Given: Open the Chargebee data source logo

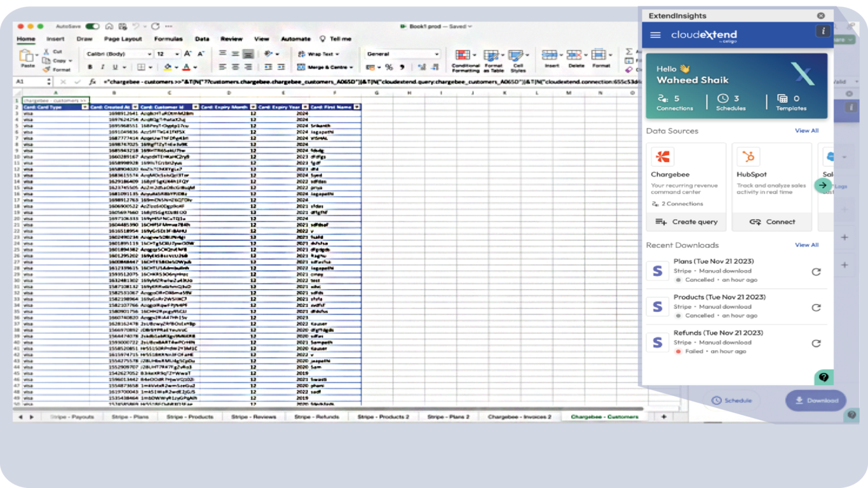Looking at the screenshot, I should (x=663, y=156).
